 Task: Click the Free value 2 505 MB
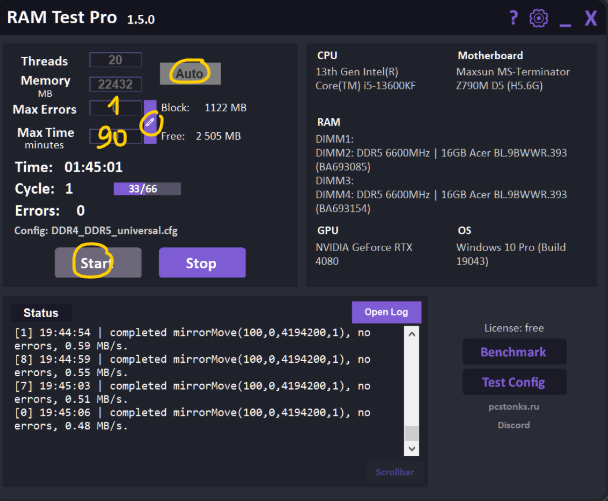(x=218, y=136)
